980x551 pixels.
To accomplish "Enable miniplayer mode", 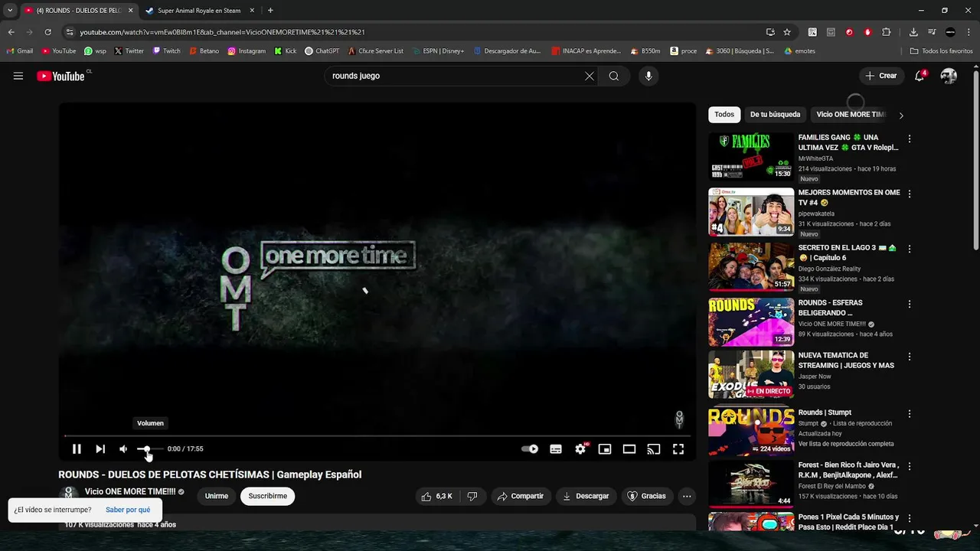I will 605,449.
